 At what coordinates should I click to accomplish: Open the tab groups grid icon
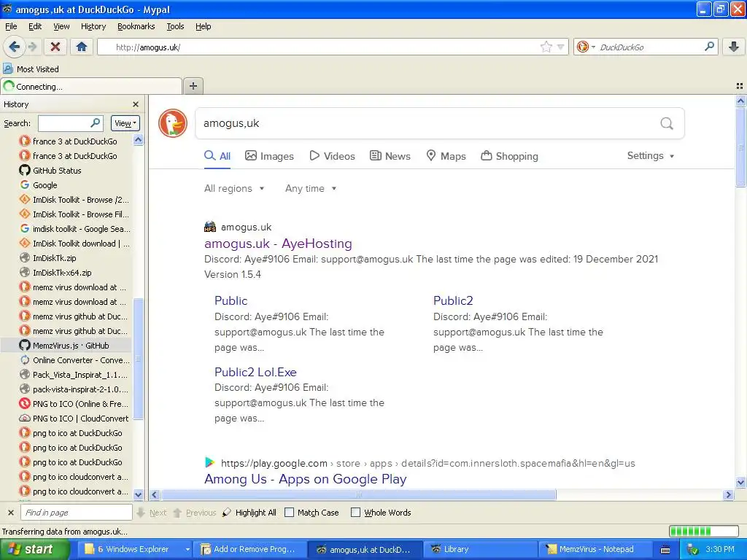pyautogui.click(x=740, y=86)
